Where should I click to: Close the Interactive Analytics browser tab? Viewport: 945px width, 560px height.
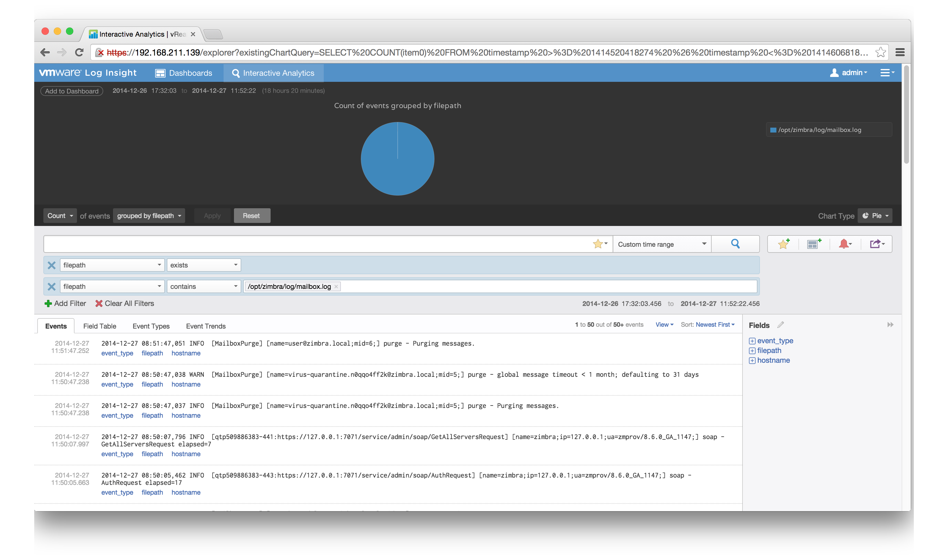[193, 34]
